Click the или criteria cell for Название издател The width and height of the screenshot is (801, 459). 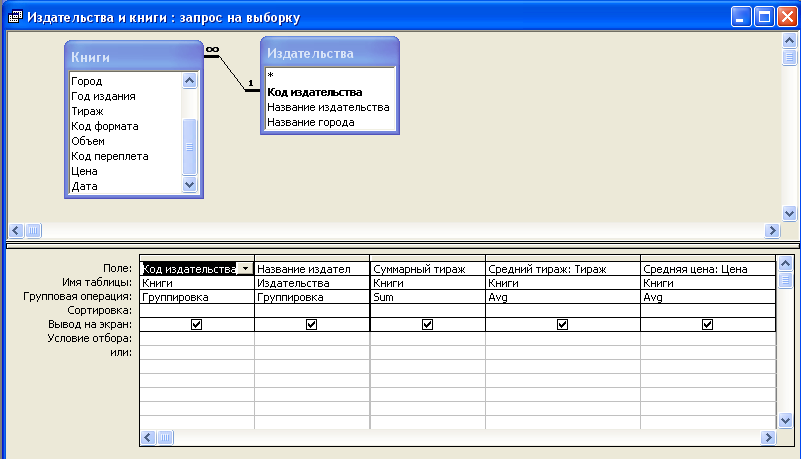[x=312, y=352]
